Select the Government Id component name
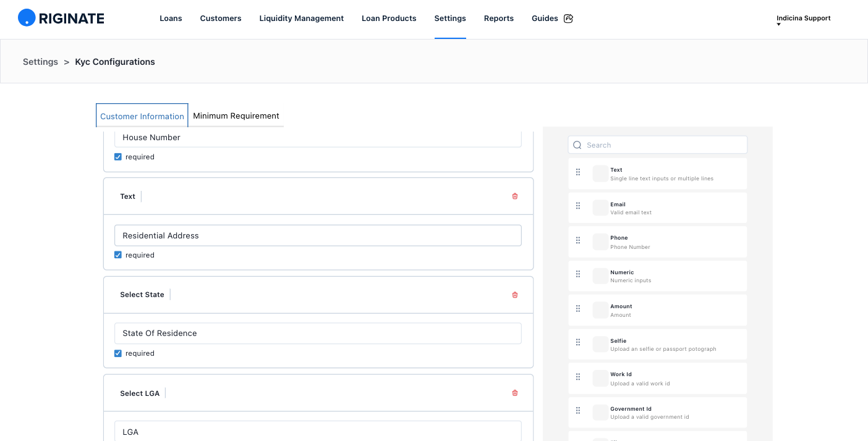Viewport: 868px width, 441px height. click(x=631, y=409)
